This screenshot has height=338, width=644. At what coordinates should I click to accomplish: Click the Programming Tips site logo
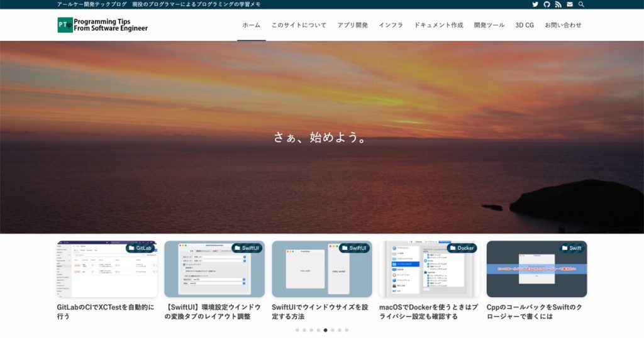pyautogui.click(x=103, y=25)
